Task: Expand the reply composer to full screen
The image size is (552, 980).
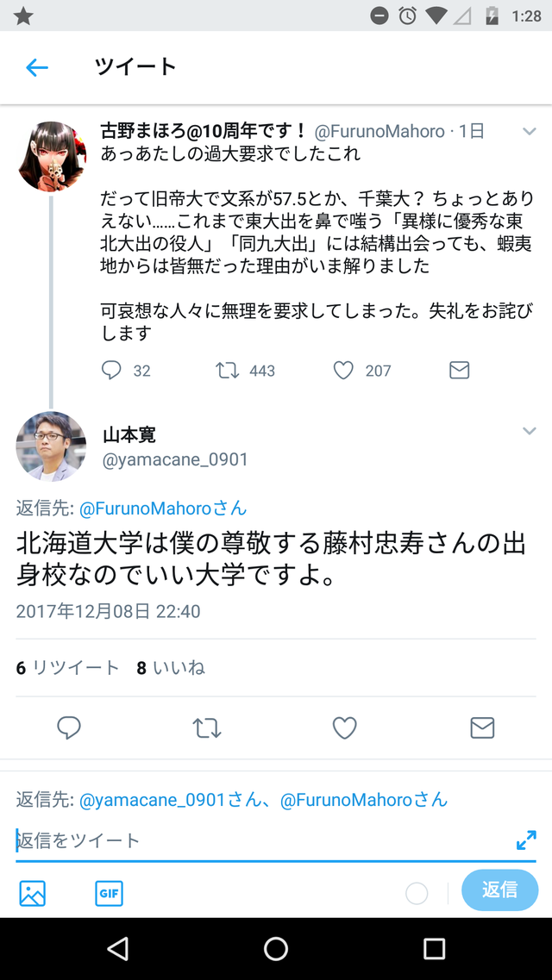Action: click(526, 840)
